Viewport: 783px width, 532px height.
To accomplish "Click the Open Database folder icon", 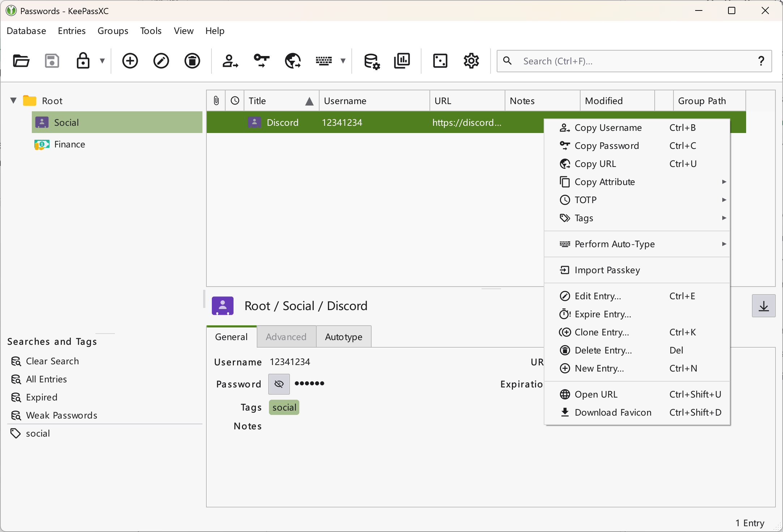I will [x=21, y=61].
